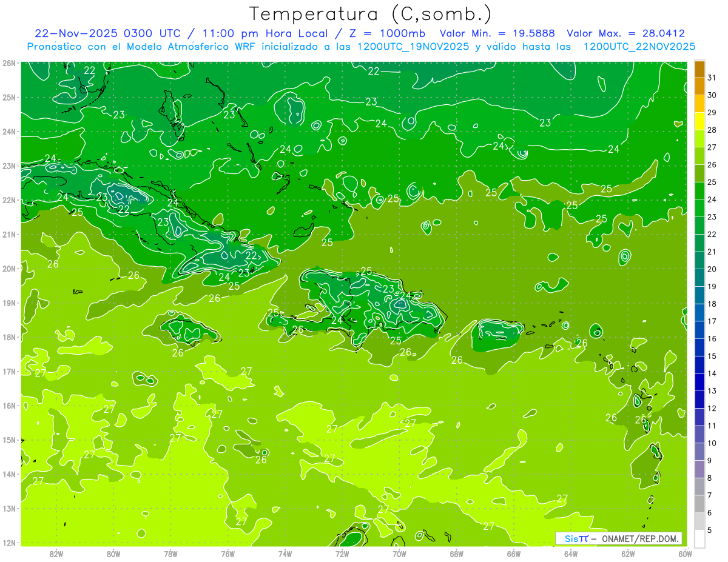Click the 20N latitude axis label

(x=9, y=269)
